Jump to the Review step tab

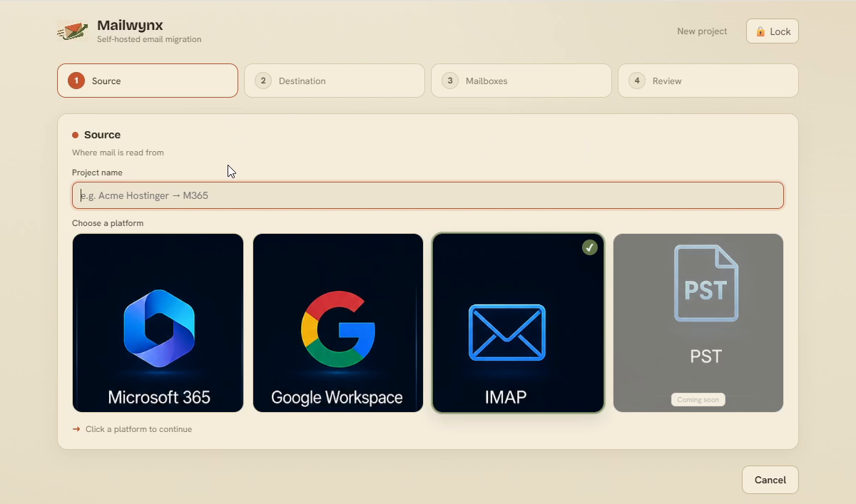coord(708,81)
